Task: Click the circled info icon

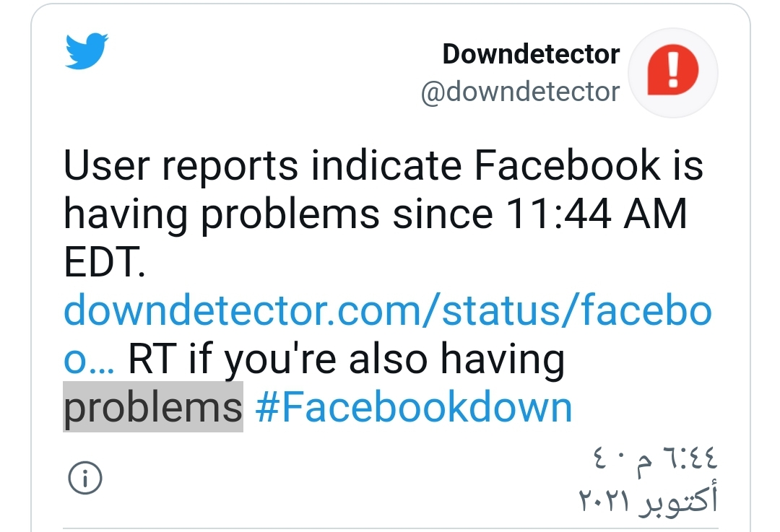Action: pos(84,477)
